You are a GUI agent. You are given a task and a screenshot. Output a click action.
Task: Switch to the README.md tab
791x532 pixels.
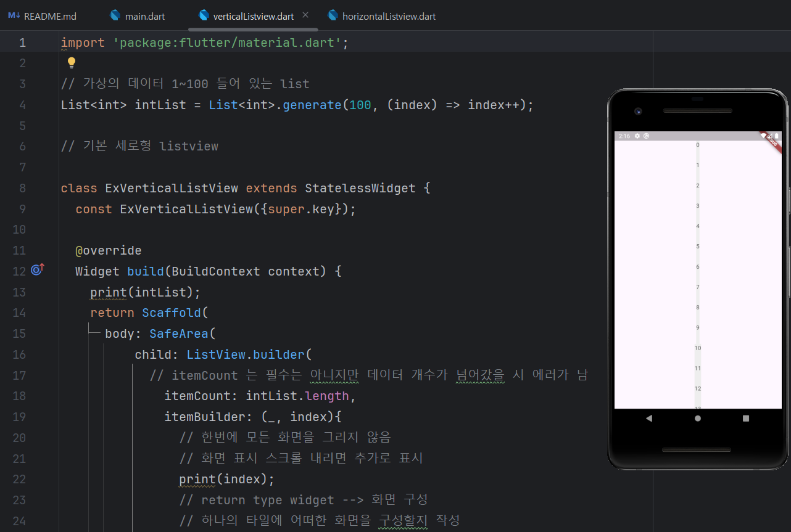42,16
